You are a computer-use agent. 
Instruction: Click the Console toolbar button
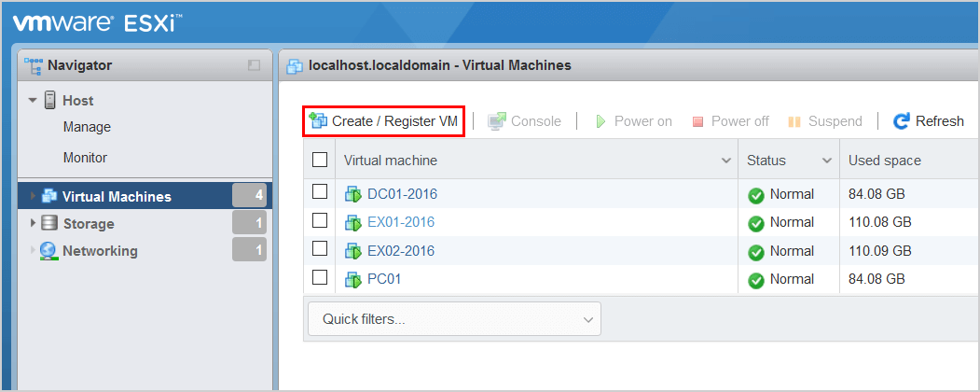[x=524, y=121]
